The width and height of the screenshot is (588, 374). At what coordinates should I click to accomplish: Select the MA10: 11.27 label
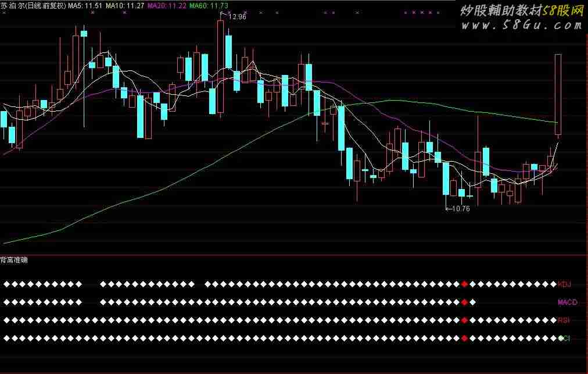tap(125, 6)
